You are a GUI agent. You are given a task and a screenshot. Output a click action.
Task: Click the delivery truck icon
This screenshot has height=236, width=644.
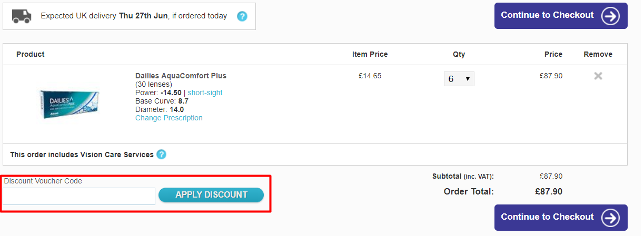[x=22, y=16]
